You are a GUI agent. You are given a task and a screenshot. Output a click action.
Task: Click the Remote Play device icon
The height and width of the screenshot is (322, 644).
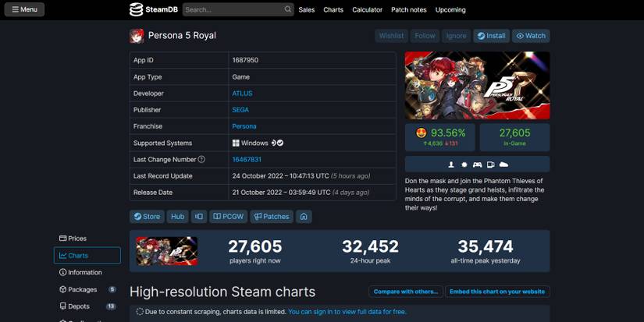pos(490,165)
